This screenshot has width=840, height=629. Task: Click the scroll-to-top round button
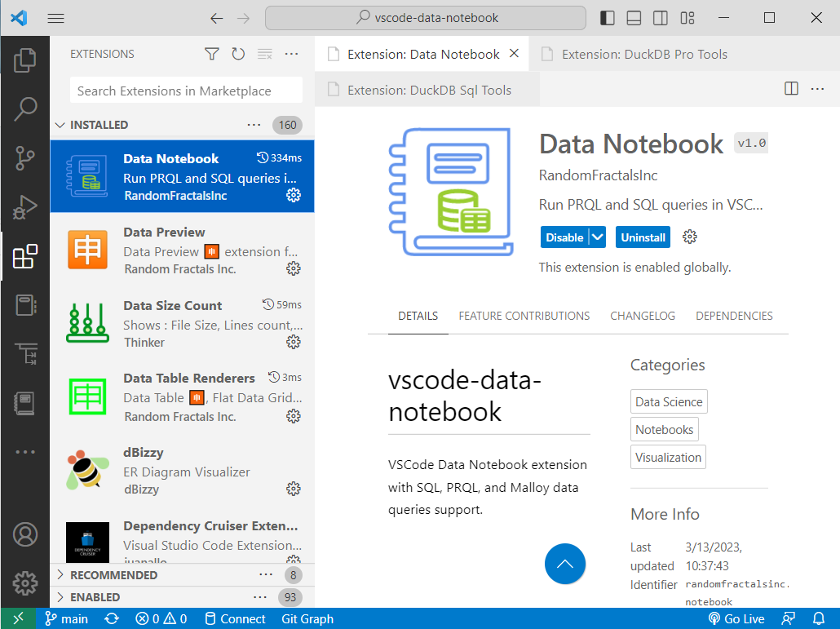click(565, 564)
